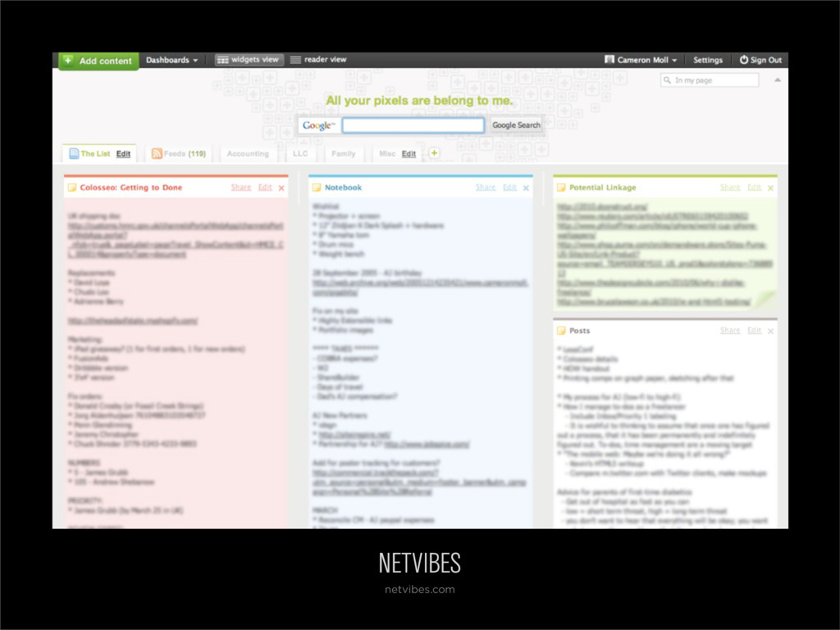
Task: Click the Colosseo: Getting to Done title
Action: 130,188
